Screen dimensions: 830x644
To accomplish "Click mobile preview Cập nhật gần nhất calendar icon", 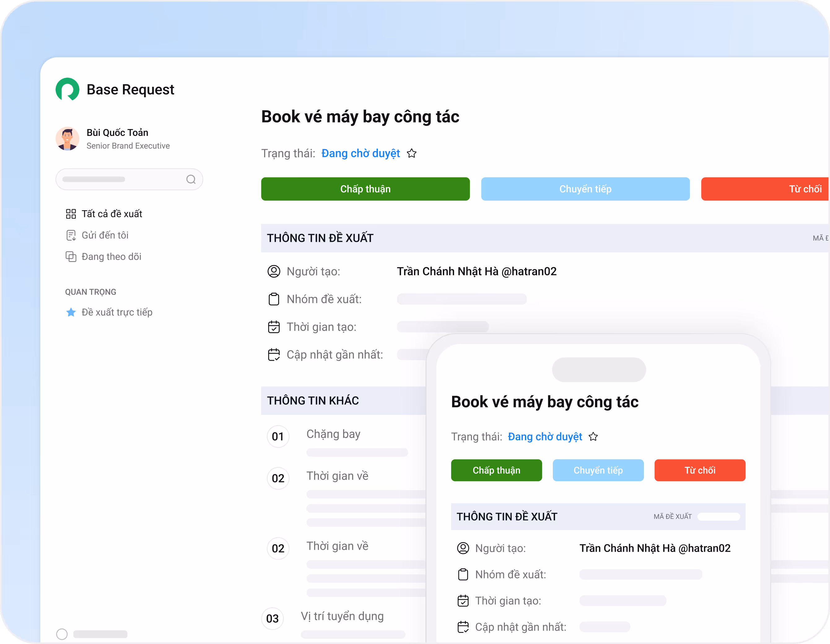I will (463, 627).
